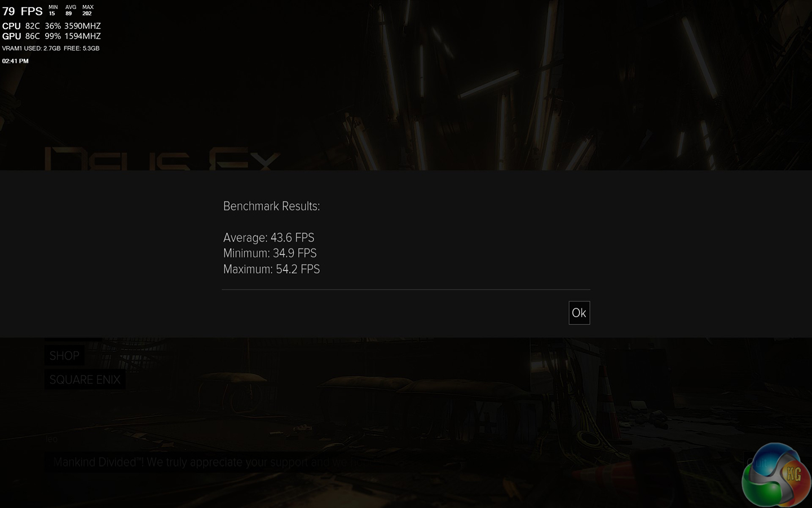Click the KG sphere logo watermark

(x=776, y=475)
